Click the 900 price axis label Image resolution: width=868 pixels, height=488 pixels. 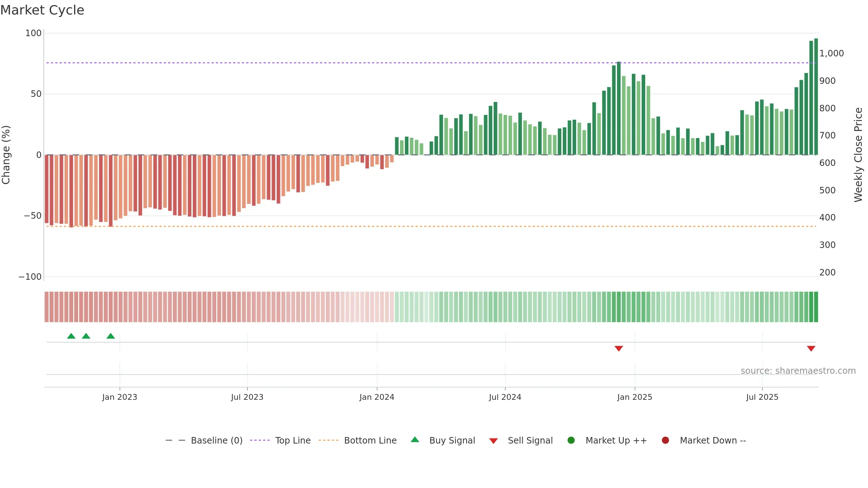[x=827, y=81]
